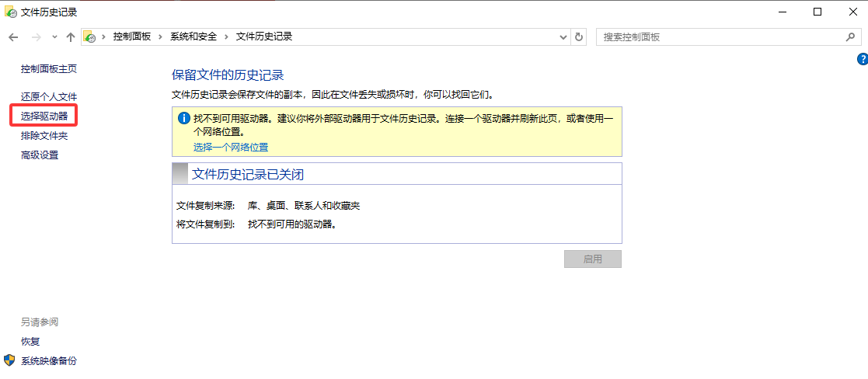This screenshot has height=379, width=868.
Task: Click the shield icon beside 系统映像备份
Action: click(x=10, y=360)
